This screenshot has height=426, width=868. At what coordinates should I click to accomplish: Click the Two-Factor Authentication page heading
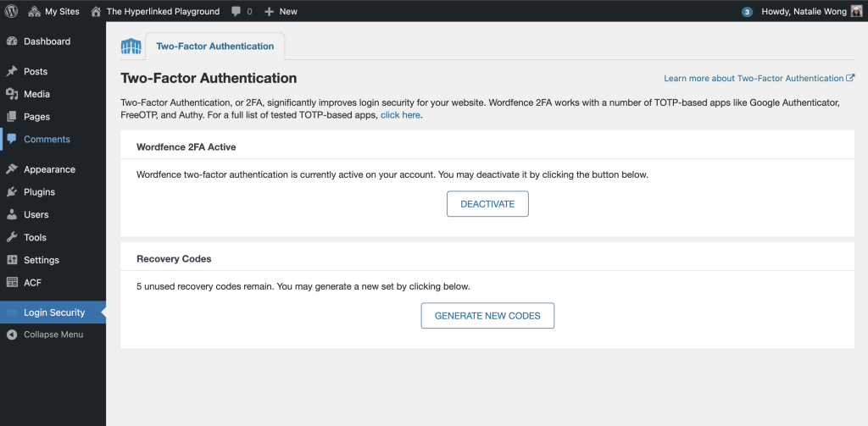[x=209, y=79]
